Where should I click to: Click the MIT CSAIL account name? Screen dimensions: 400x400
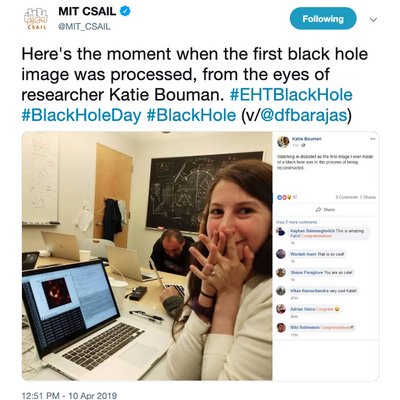[87, 11]
